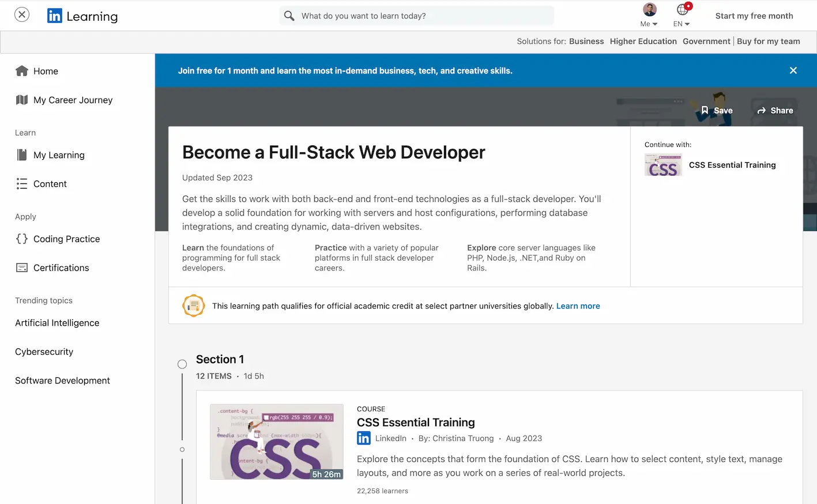
Task: Click the Content sidebar icon
Action: 22,183
